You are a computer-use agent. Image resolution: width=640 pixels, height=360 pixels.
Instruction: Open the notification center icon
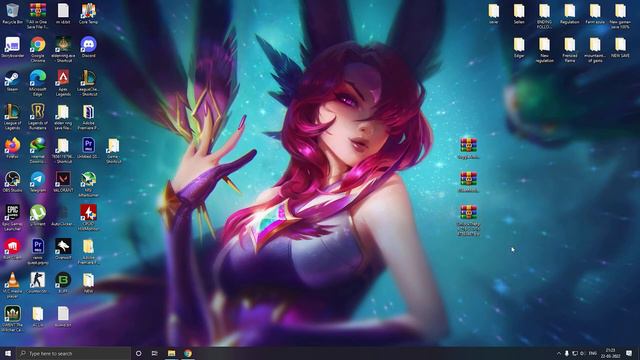(629, 353)
